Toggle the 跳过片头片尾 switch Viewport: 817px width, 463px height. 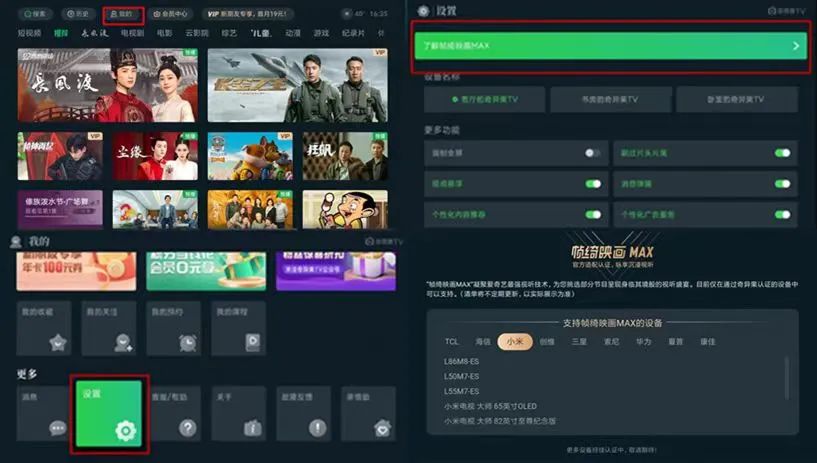[782, 153]
